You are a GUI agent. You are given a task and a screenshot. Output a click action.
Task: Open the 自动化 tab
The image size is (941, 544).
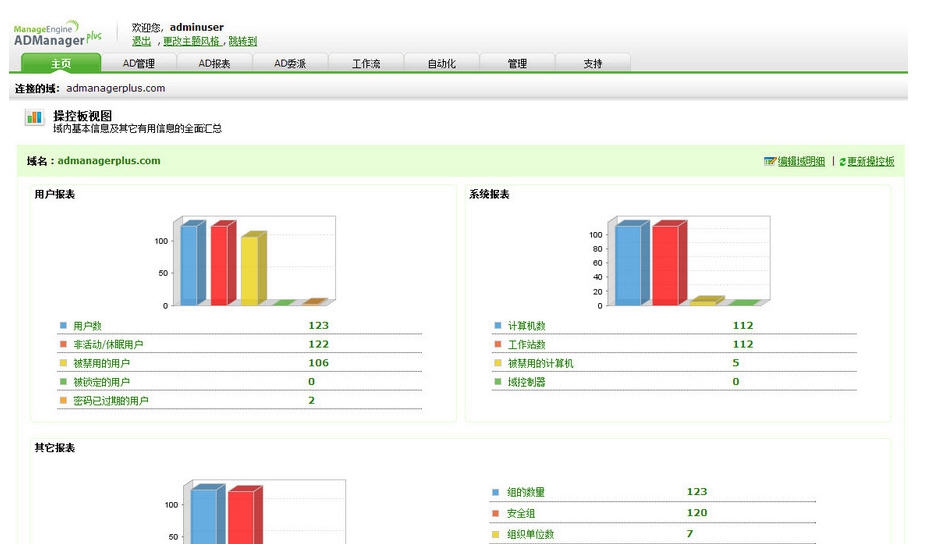click(x=441, y=63)
